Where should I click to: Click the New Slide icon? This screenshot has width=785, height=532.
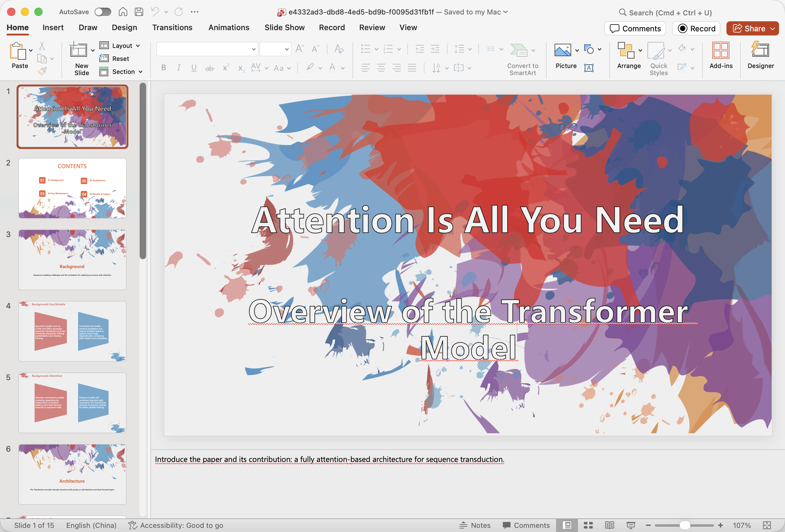[78, 51]
